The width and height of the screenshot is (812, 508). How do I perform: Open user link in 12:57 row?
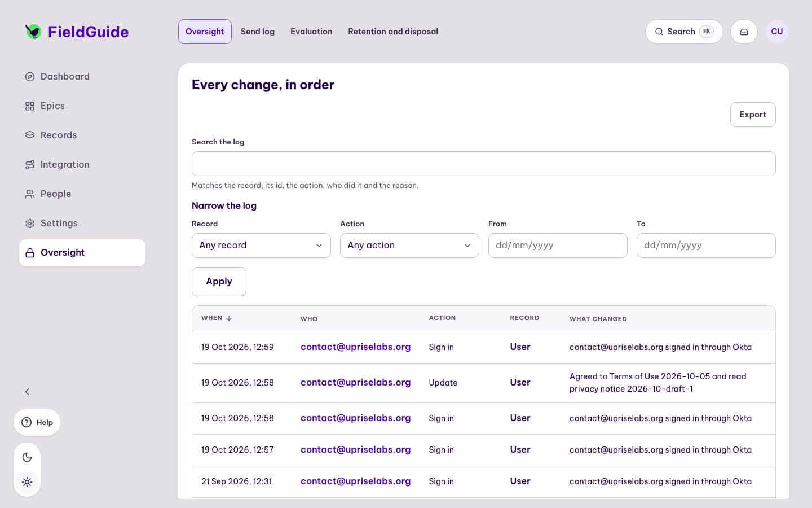[x=355, y=450]
